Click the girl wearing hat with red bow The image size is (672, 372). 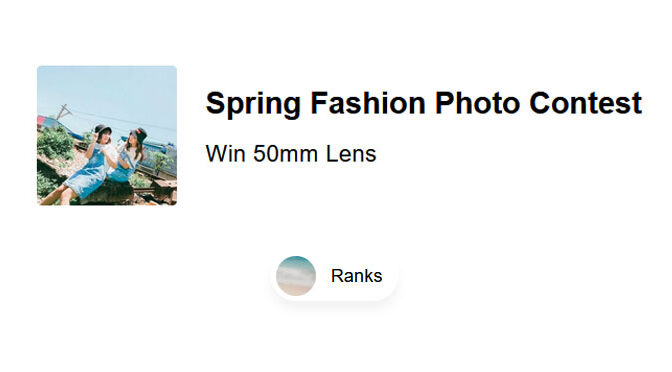pyautogui.click(x=133, y=152)
